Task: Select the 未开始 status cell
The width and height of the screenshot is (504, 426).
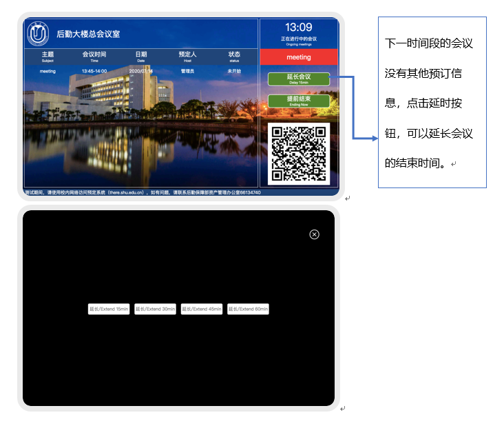Action: pyautogui.click(x=234, y=71)
